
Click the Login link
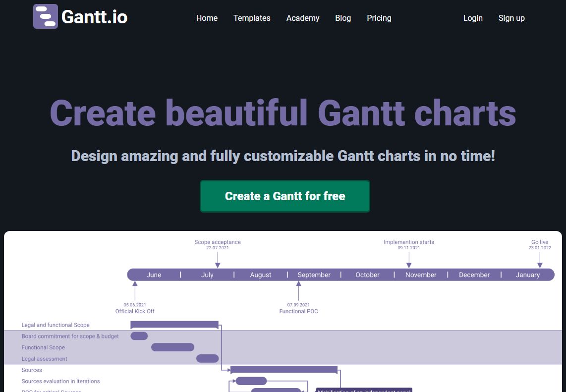(x=473, y=18)
